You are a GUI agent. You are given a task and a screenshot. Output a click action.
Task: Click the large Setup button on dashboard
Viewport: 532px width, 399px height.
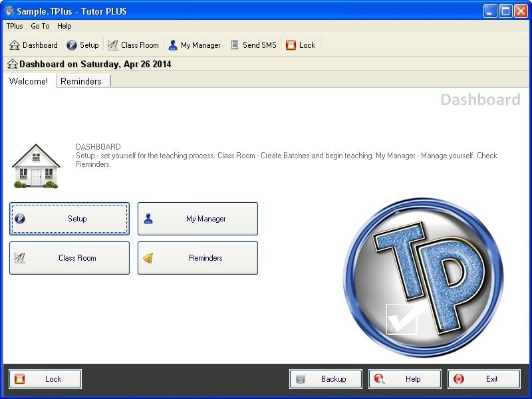tap(70, 219)
